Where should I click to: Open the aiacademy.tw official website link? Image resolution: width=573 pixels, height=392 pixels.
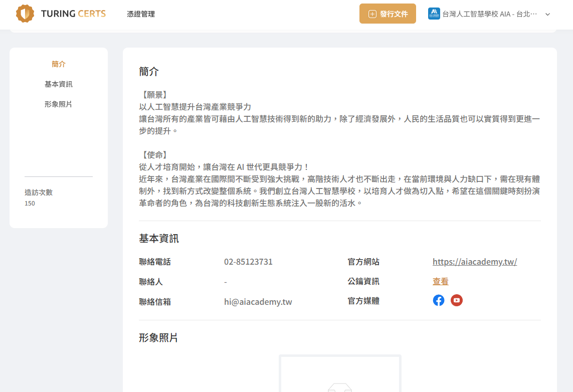point(474,262)
